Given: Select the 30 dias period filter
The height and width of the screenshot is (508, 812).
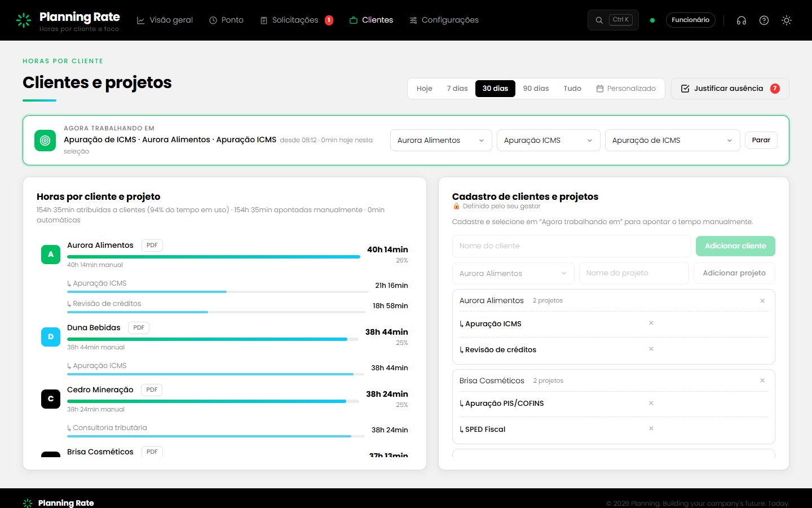Looking at the screenshot, I should (495, 89).
